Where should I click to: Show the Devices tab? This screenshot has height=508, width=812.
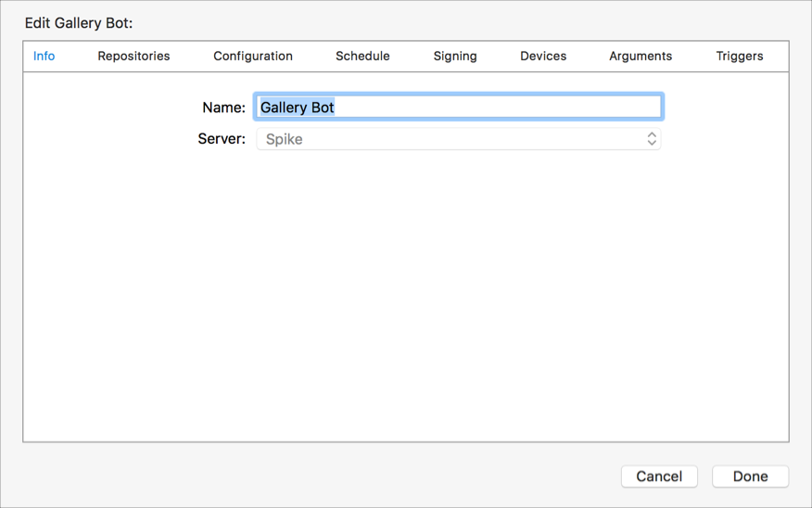click(x=543, y=56)
